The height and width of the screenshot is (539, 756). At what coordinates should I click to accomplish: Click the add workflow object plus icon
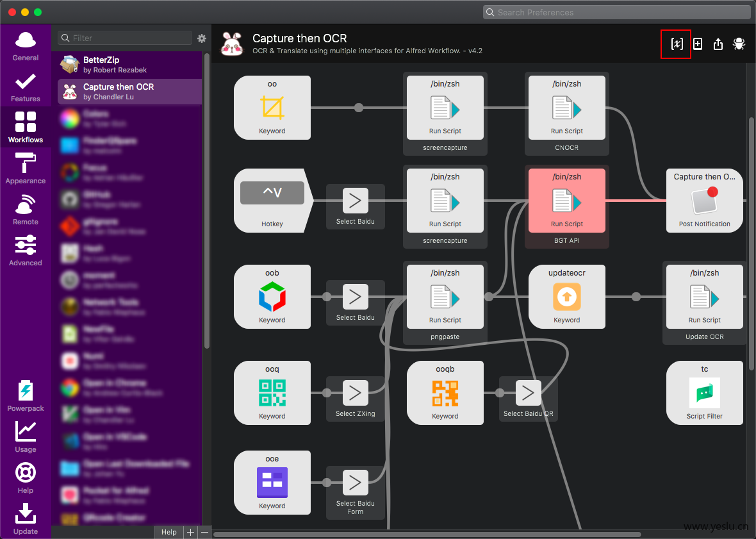click(698, 44)
